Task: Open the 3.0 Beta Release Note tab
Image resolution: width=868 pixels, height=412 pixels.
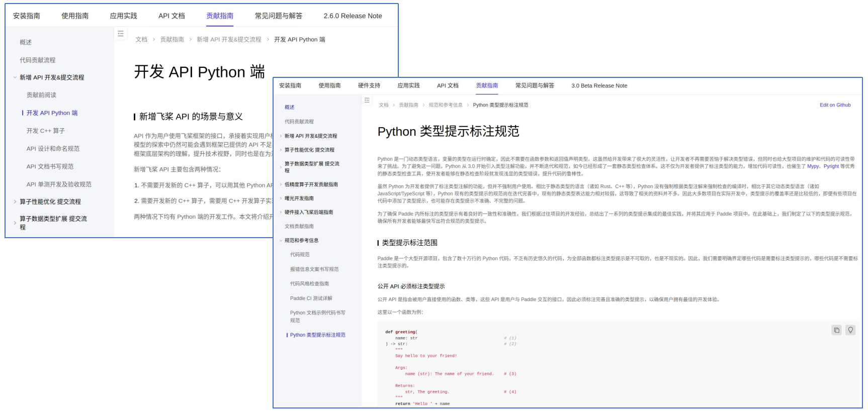Action: [599, 85]
